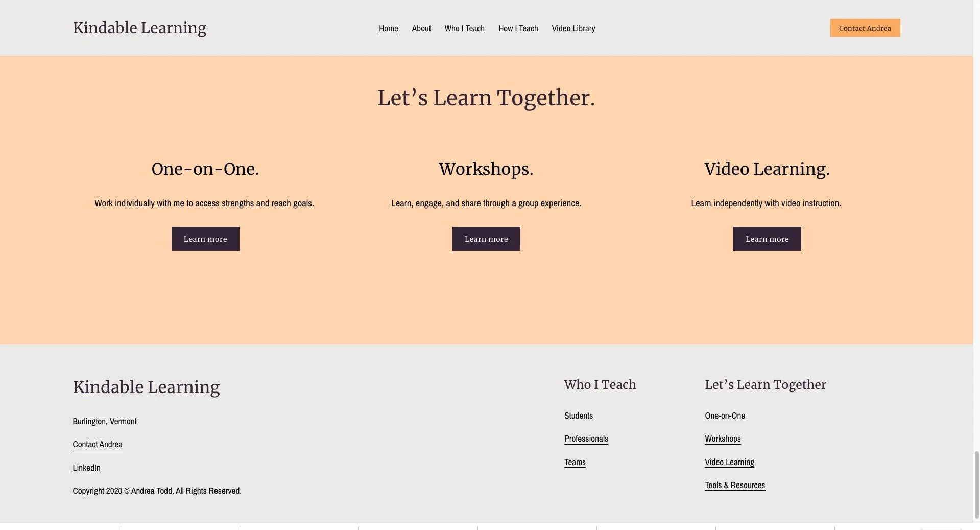Image resolution: width=980 pixels, height=530 pixels.
Task: Select the One-on-One. heading
Action: (x=205, y=169)
